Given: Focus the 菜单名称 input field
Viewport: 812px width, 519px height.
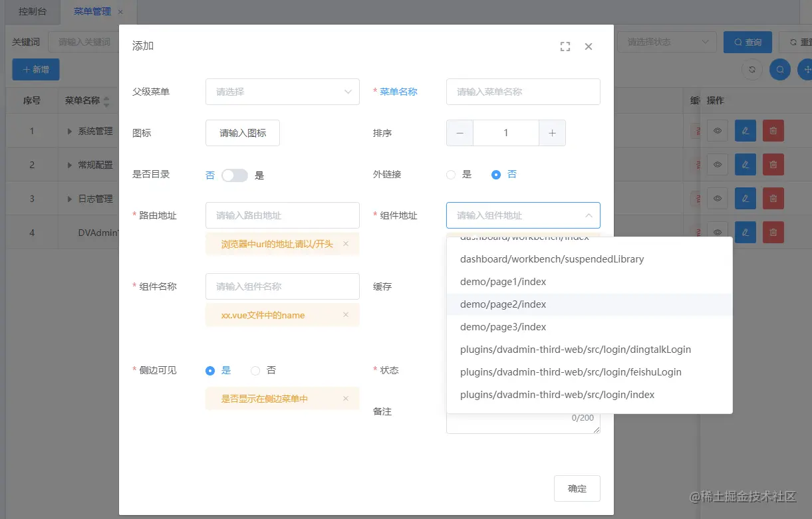Looking at the screenshot, I should click(x=523, y=92).
